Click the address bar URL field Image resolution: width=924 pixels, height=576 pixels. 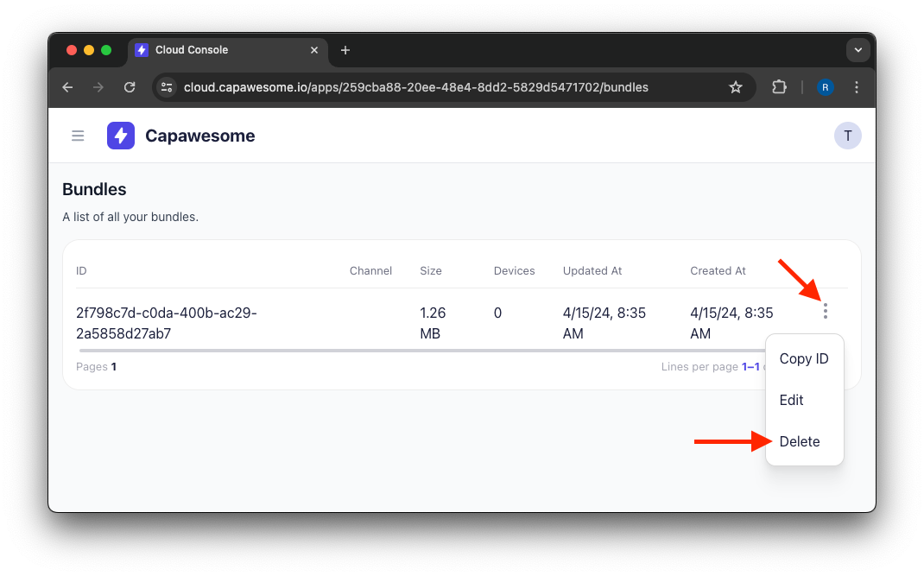tap(432, 87)
